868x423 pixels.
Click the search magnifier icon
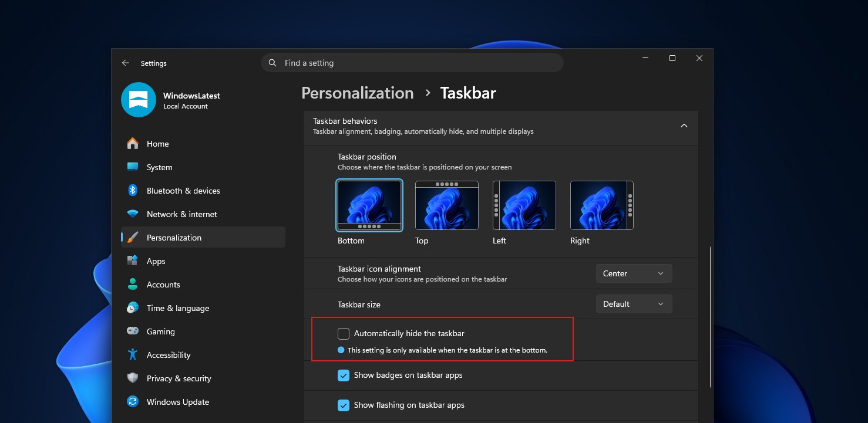(x=272, y=63)
